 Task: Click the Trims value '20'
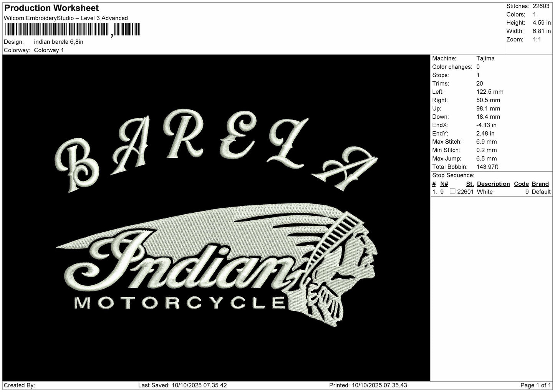point(480,83)
